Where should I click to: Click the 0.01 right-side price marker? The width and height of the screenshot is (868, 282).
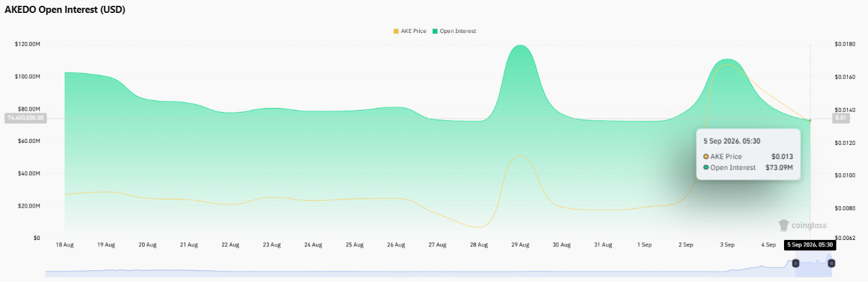(x=841, y=118)
